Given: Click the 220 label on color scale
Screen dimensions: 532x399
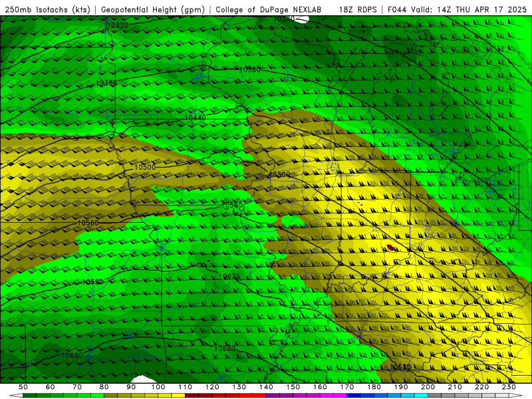Looking at the screenshot, I should click(481, 387).
